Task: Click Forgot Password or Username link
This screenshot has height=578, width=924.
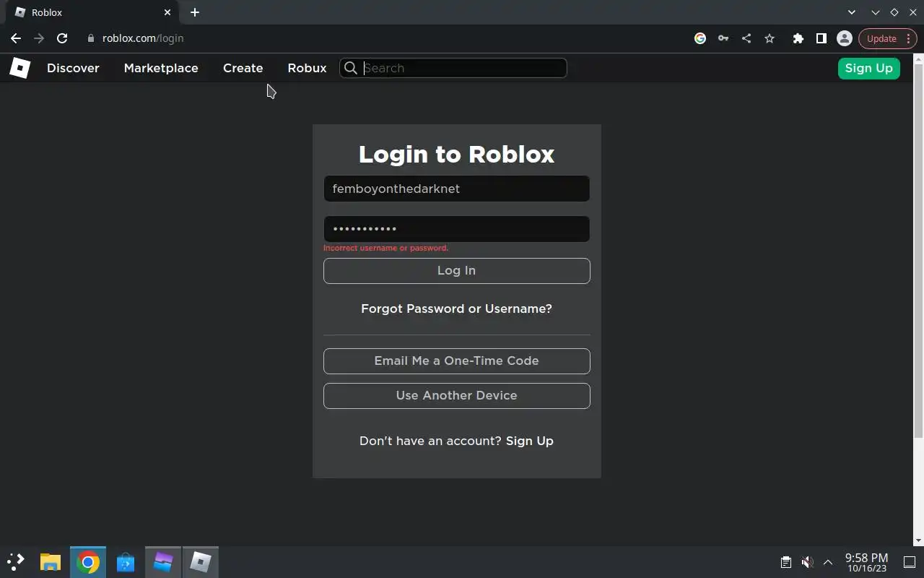Action: point(456,309)
